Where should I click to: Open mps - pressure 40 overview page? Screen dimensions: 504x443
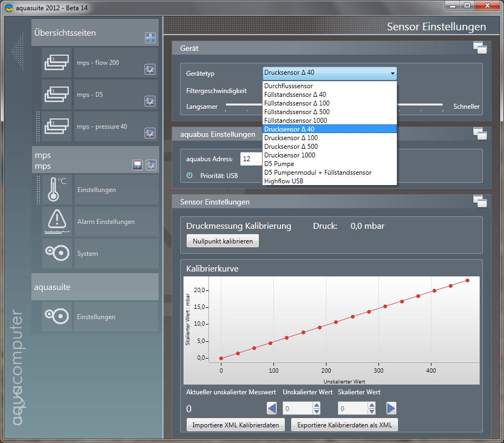[x=116, y=126]
